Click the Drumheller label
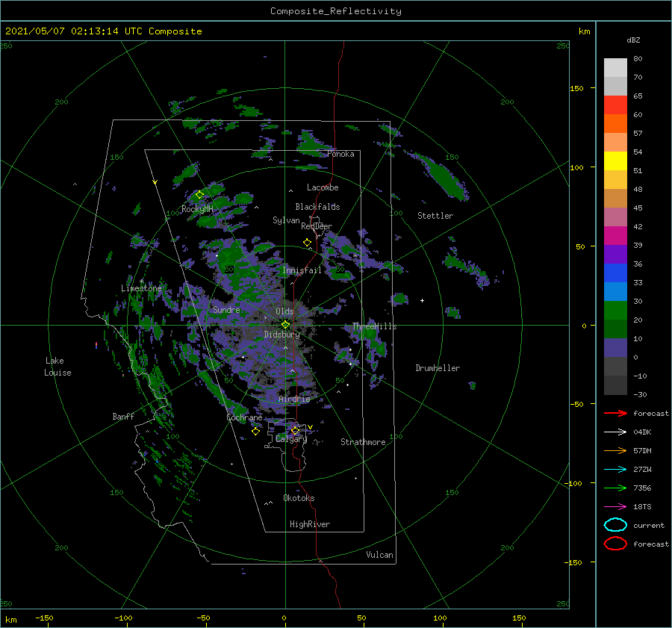 click(x=438, y=368)
